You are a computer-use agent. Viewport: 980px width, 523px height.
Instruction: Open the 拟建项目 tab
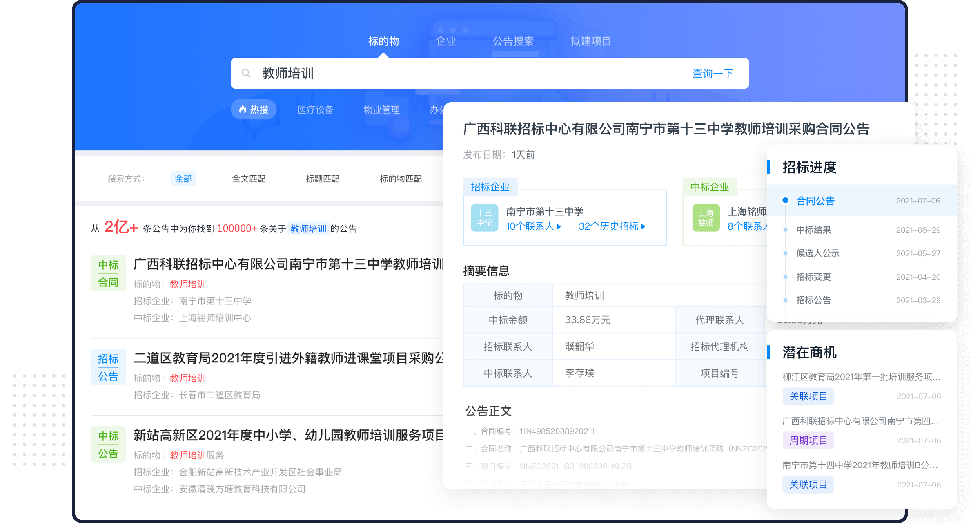point(591,41)
